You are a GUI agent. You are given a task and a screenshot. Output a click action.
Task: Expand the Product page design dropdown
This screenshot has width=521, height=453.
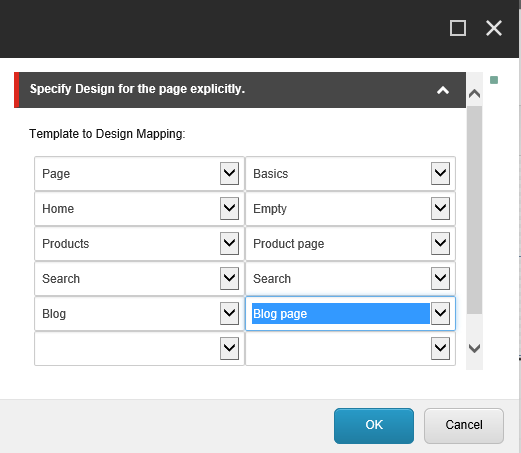pyautogui.click(x=440, y=243)
